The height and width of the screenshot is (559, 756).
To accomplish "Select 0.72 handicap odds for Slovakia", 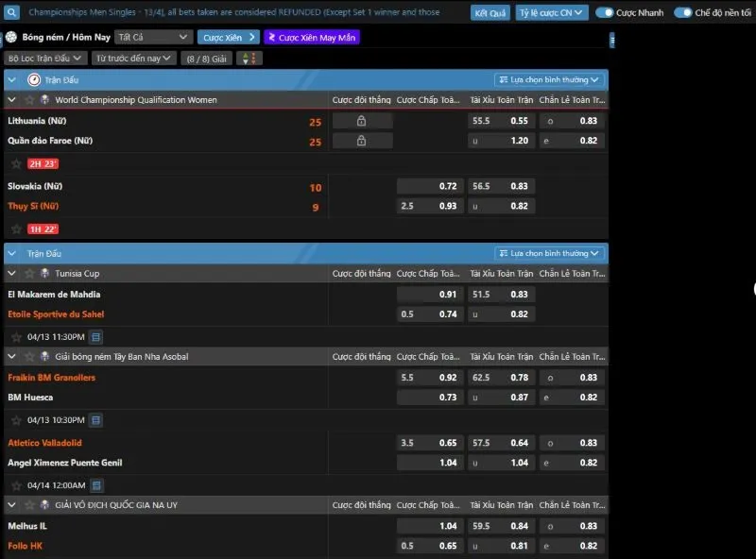I will click(x=429, y=187).
